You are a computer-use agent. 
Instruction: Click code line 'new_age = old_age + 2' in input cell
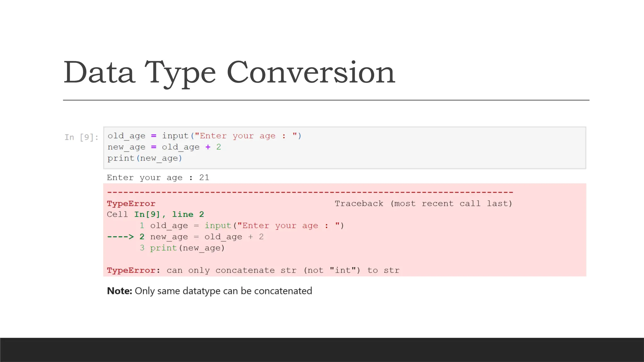pyautogui.click(x=164, y=147)
